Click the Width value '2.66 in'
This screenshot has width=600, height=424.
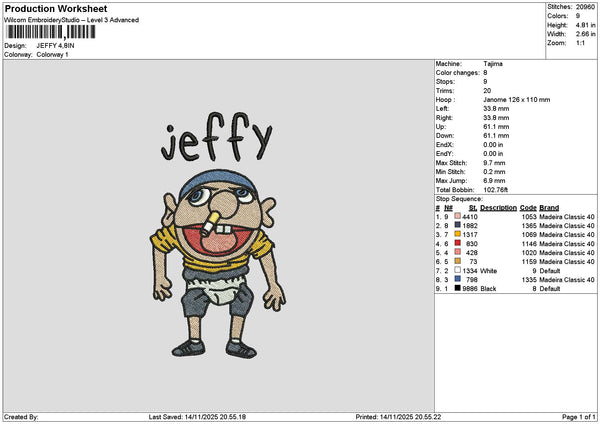click(x=585, y=34)
